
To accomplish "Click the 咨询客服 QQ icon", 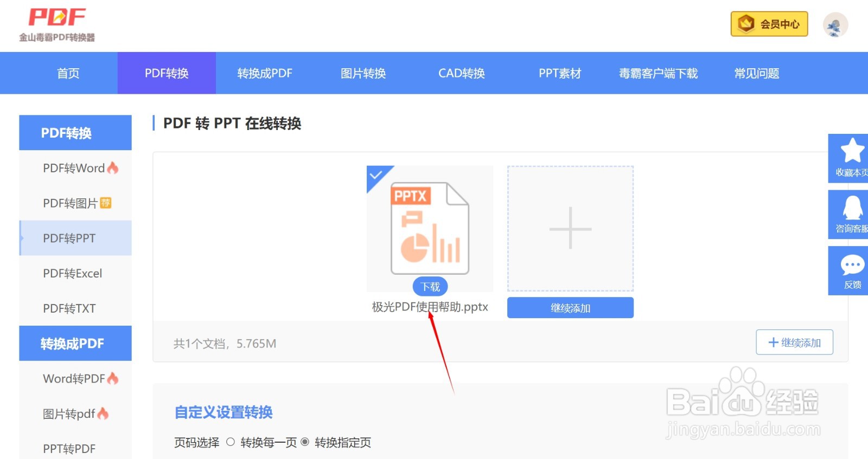I will coord(853,208).
